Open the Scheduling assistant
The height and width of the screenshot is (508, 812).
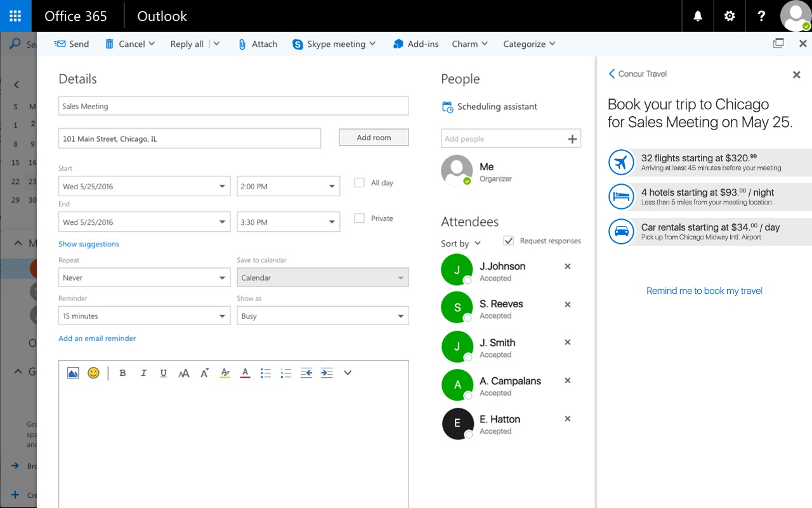point(490,107)
